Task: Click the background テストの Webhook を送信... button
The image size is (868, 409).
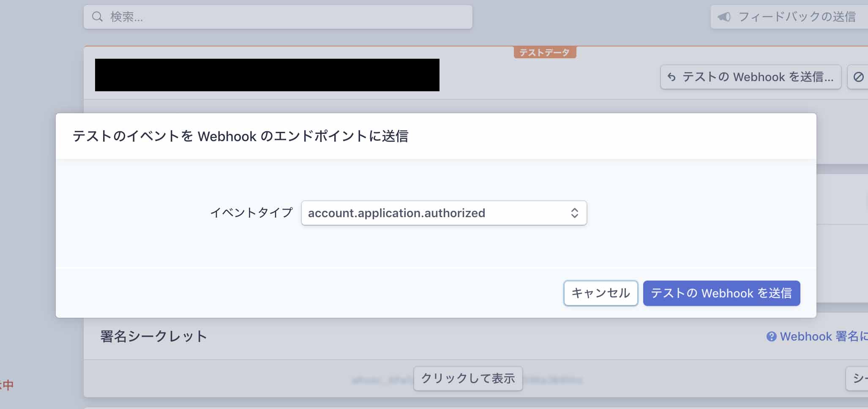Action: coord(751,77)
